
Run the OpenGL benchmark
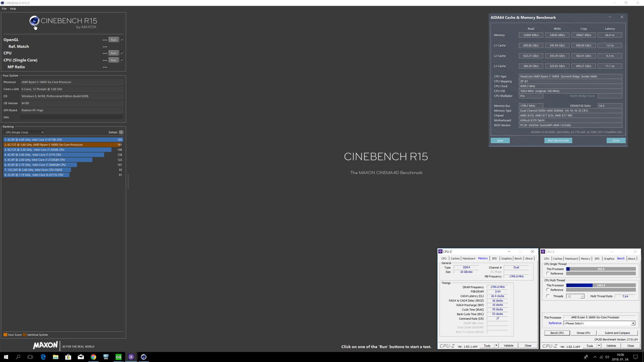tap(114, 40)
